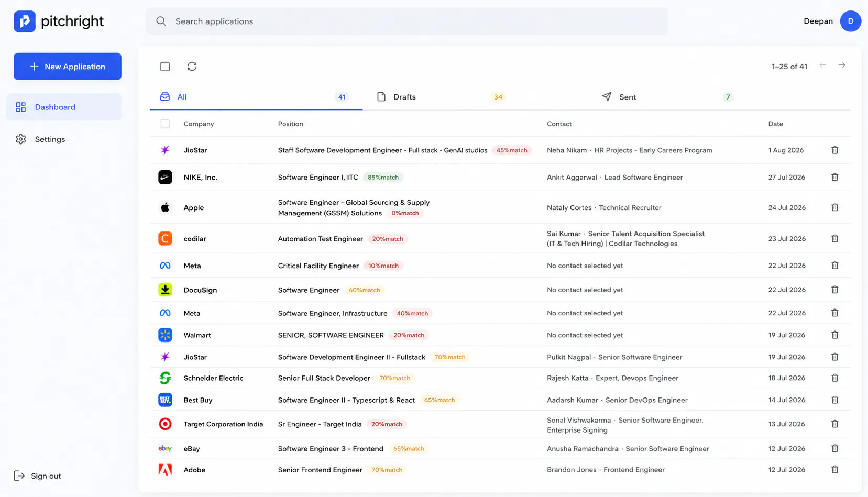Open the 'Software Engineer I, ITC' position

click(x=318, y=178)
